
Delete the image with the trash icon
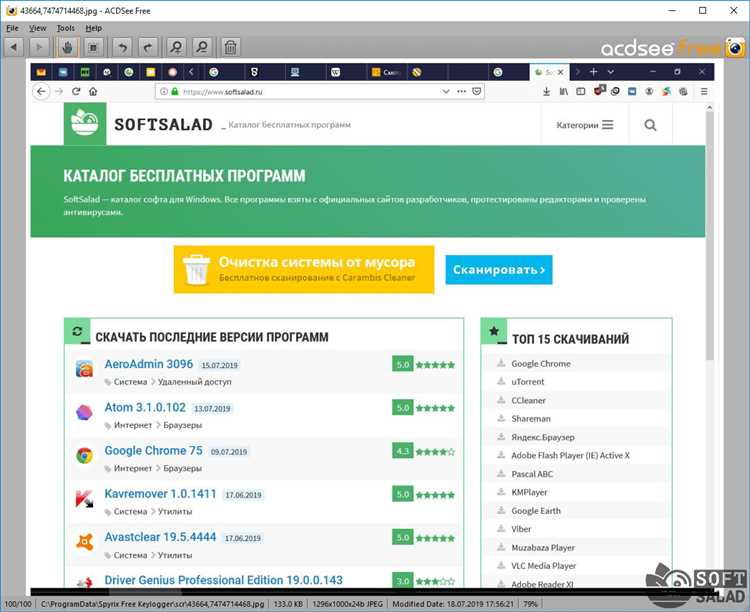coord(231,47)
